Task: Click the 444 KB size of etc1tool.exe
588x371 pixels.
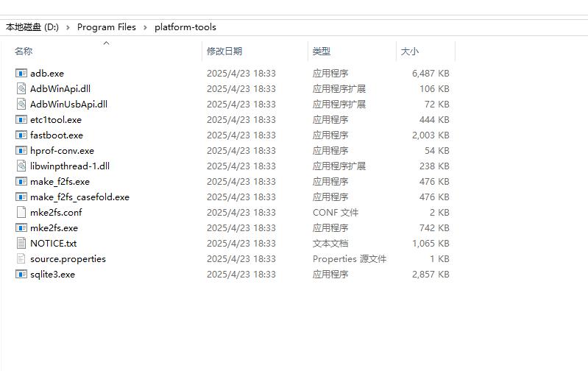Action: tap(434, 120)
